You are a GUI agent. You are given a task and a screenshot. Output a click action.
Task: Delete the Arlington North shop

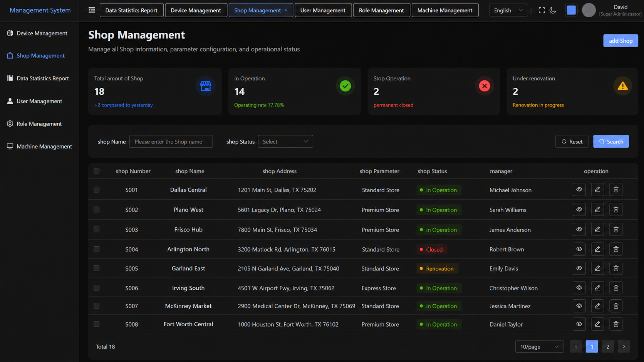tap(616, 249)
